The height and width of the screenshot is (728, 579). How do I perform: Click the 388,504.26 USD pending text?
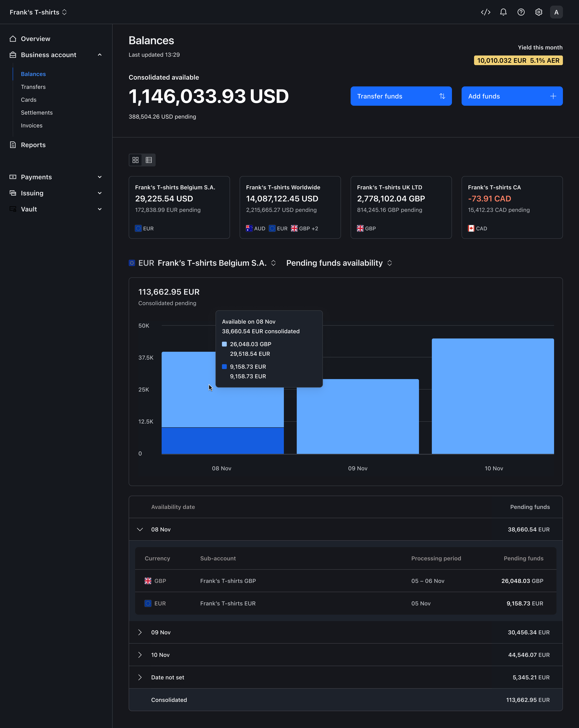point(162,117)
